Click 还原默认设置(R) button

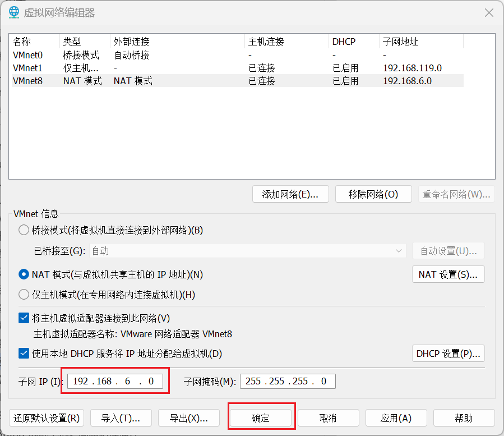47,418
